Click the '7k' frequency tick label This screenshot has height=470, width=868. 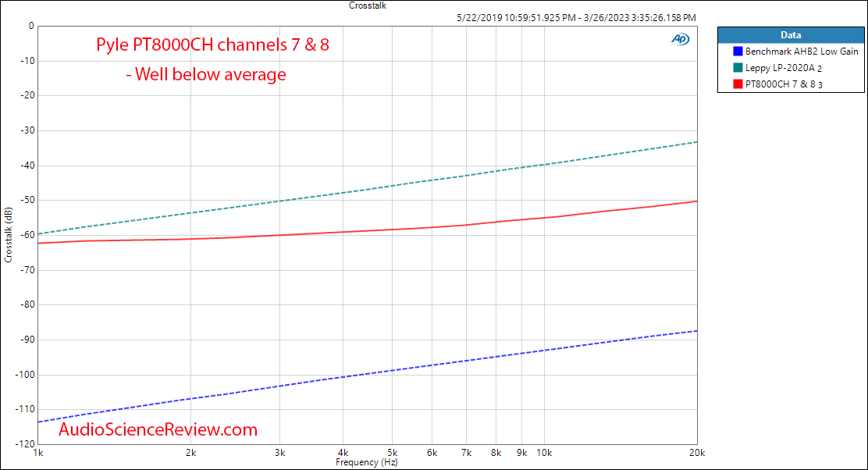467,453
